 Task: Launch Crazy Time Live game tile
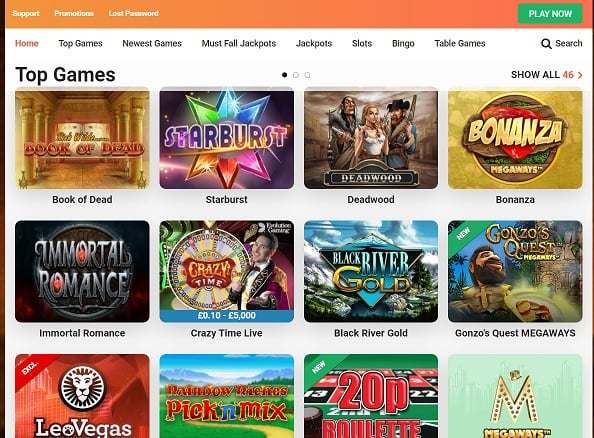click(x=227, y=271)
